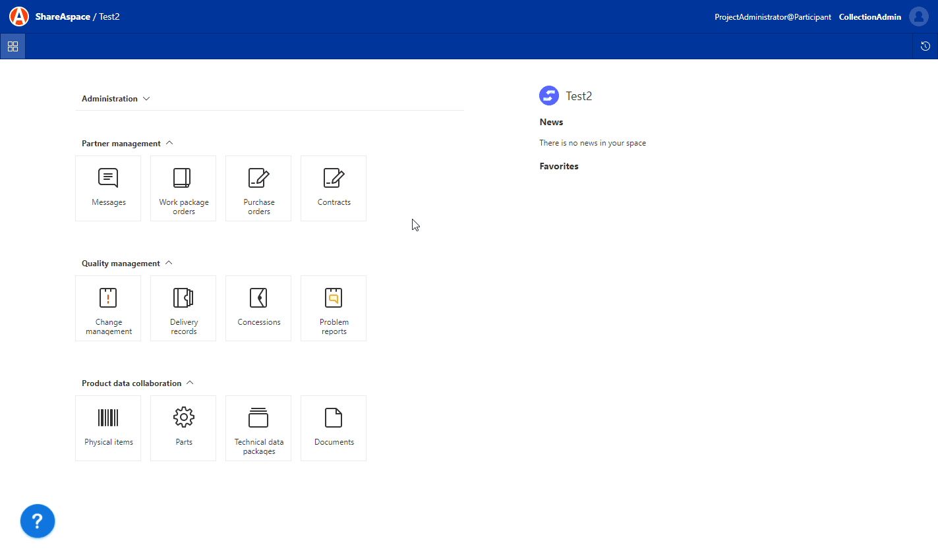The image size is (938, 560).
Task: Open Change management tile
Action: click(x=108, y=308)
